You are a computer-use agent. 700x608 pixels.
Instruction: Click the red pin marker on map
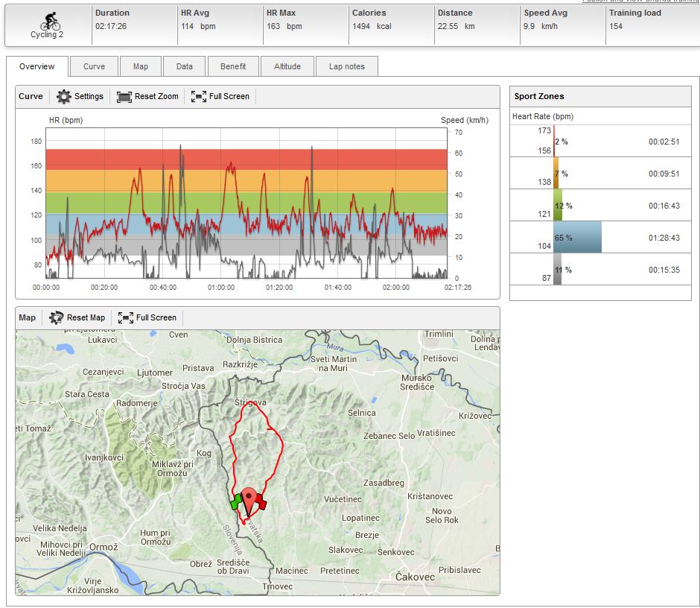click(x=249, y=498)
